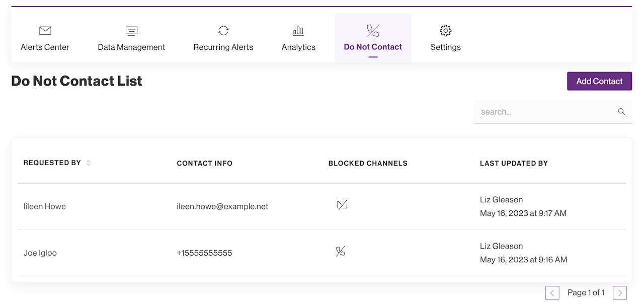Click blocked phone icon for Joe Igloo

coord(341,251)
